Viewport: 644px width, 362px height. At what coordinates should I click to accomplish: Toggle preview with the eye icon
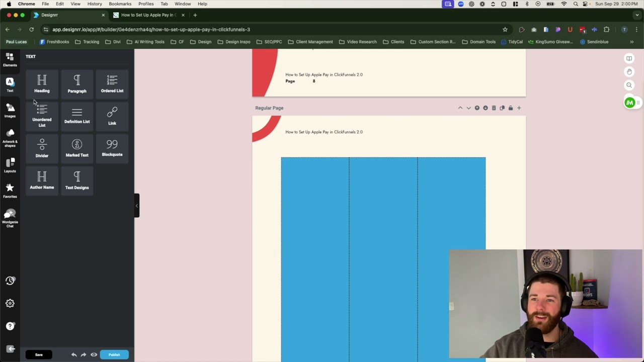click(94, 355)
